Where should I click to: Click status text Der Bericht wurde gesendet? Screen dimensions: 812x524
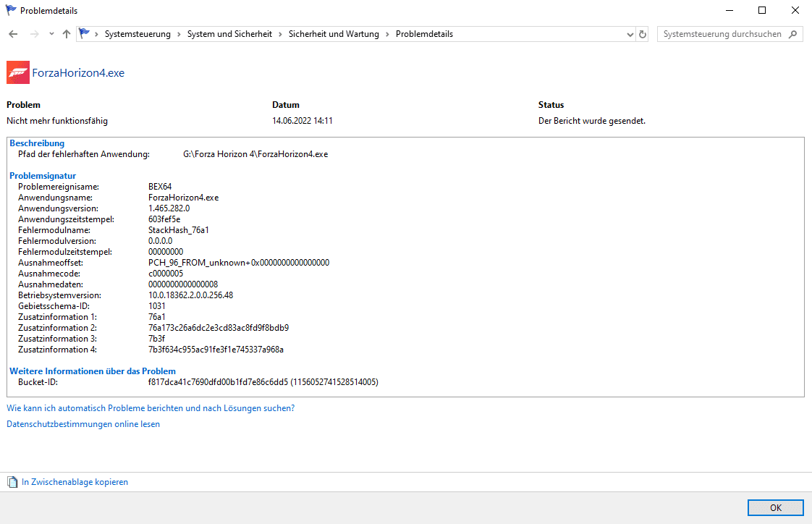coord(592,121)
